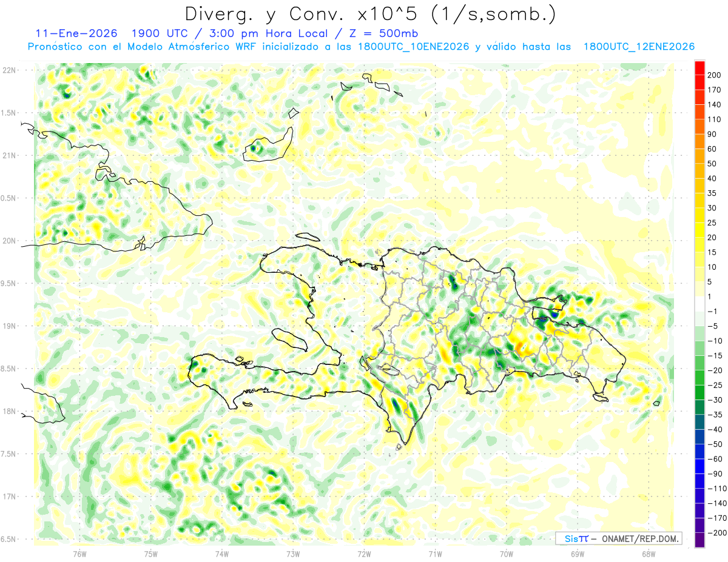The width and height of the screenshot is (728, 562).
Task: Click the red top segment of the color bar
Action: [699, 67]
